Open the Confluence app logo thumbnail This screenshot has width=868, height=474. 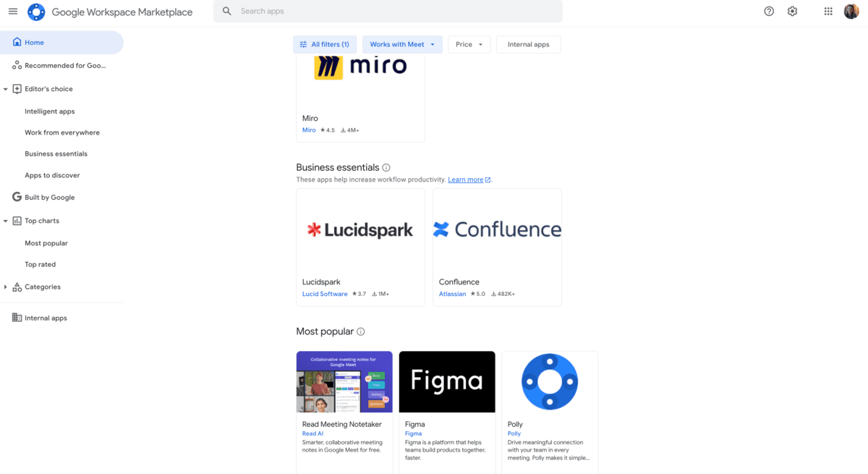[498, 230]
